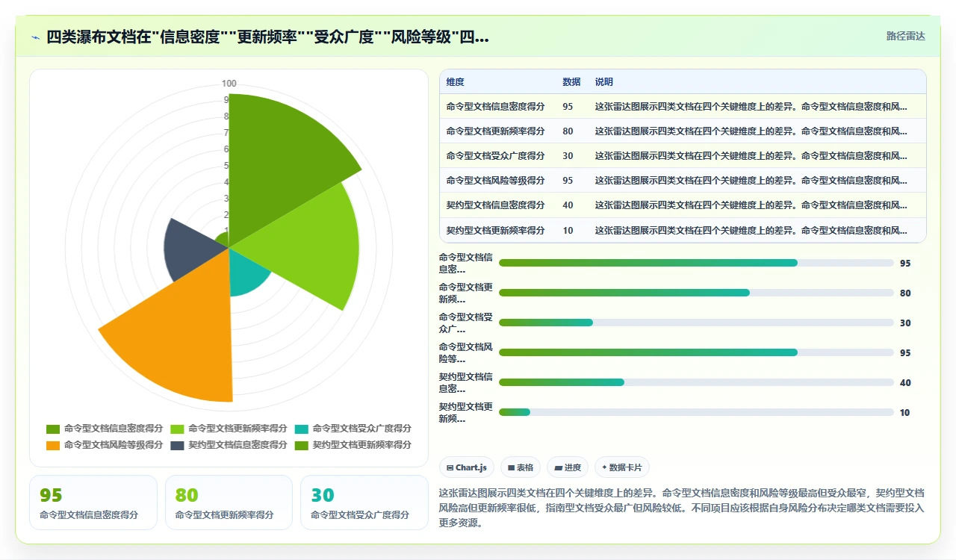Toggle legend item 命令型文档风险等级得分
Screen dimensions: 956x560
[x=105, y=445]
